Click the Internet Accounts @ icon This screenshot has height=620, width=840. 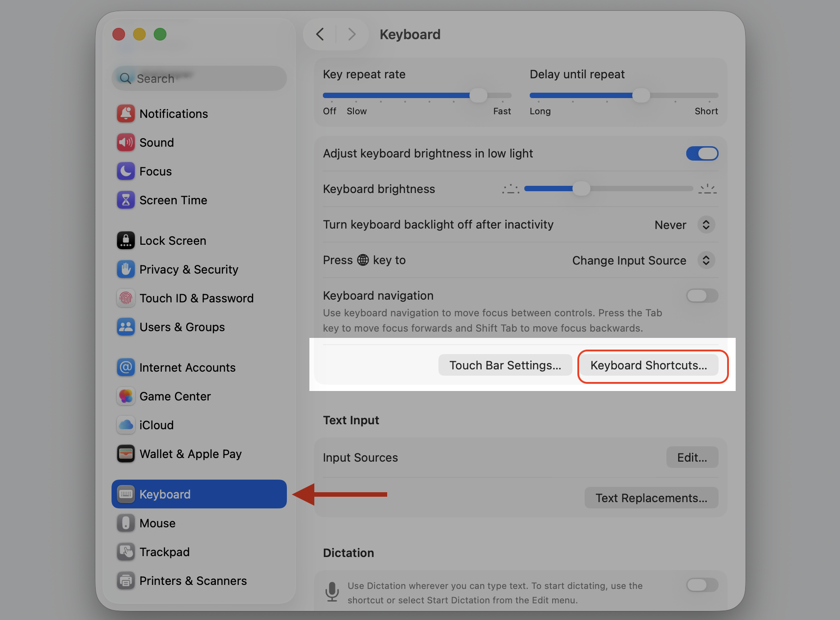(x=126, y=368)
